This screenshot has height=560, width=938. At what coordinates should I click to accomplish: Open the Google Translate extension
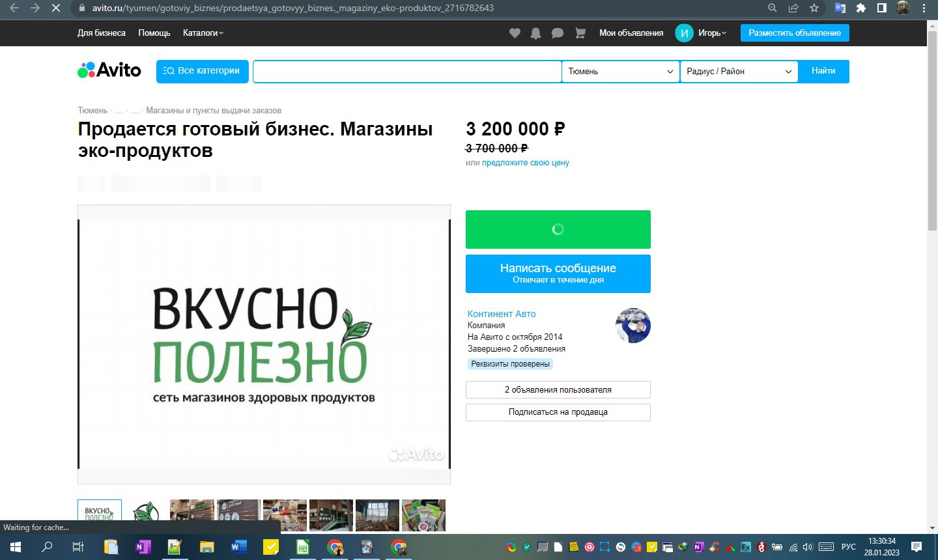pos(840,8)
